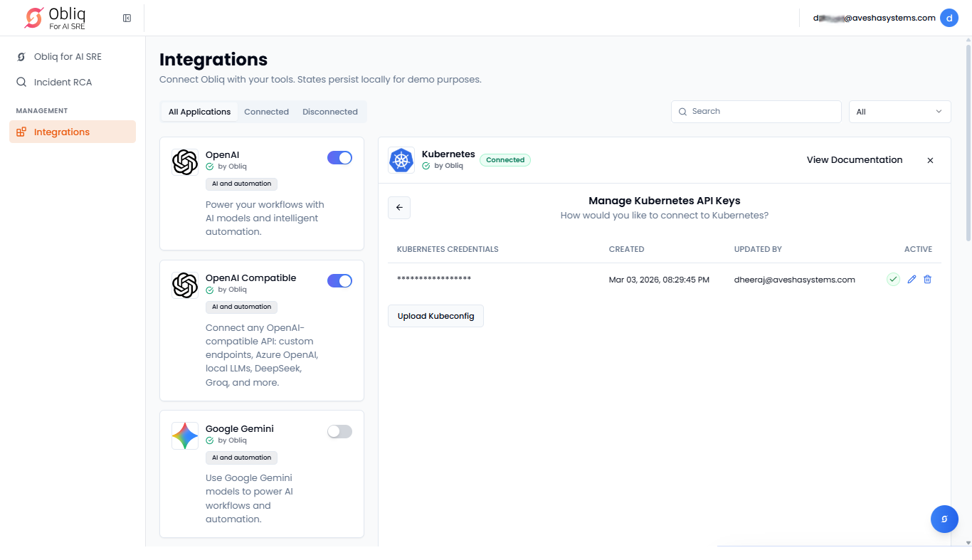Open the All category filter dropdown

pyautogui.click(x=899, y=112)
